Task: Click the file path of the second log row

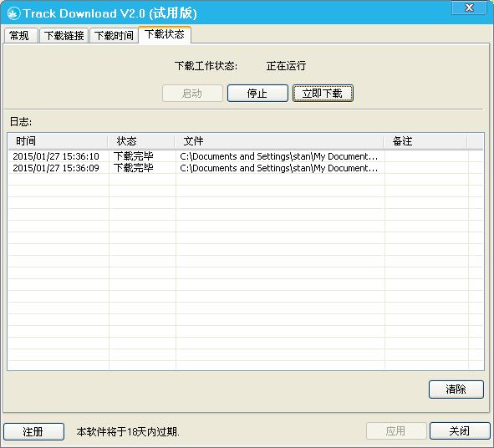Action: pos(279,168)
